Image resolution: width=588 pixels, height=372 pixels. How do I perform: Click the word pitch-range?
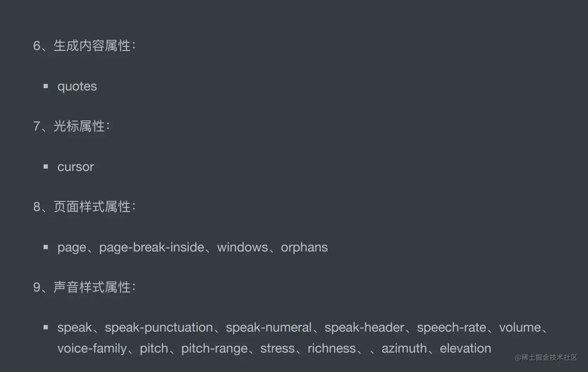[214, 349]
